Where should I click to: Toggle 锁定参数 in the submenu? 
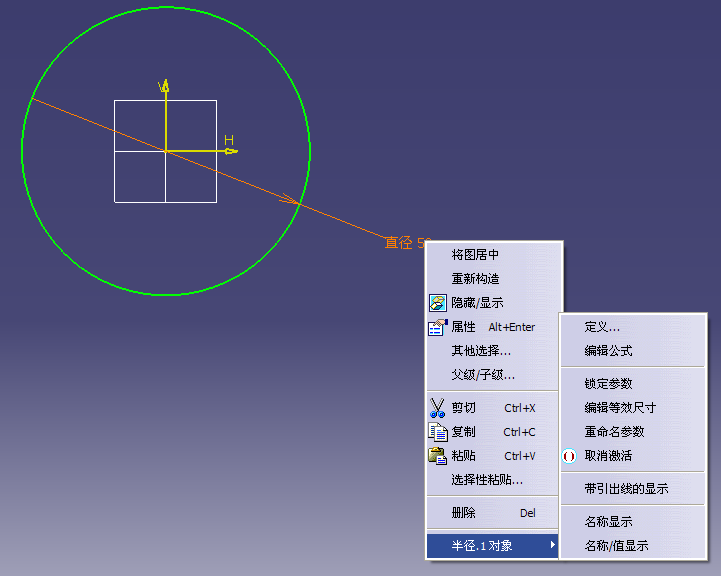click(x=608, y=384)
